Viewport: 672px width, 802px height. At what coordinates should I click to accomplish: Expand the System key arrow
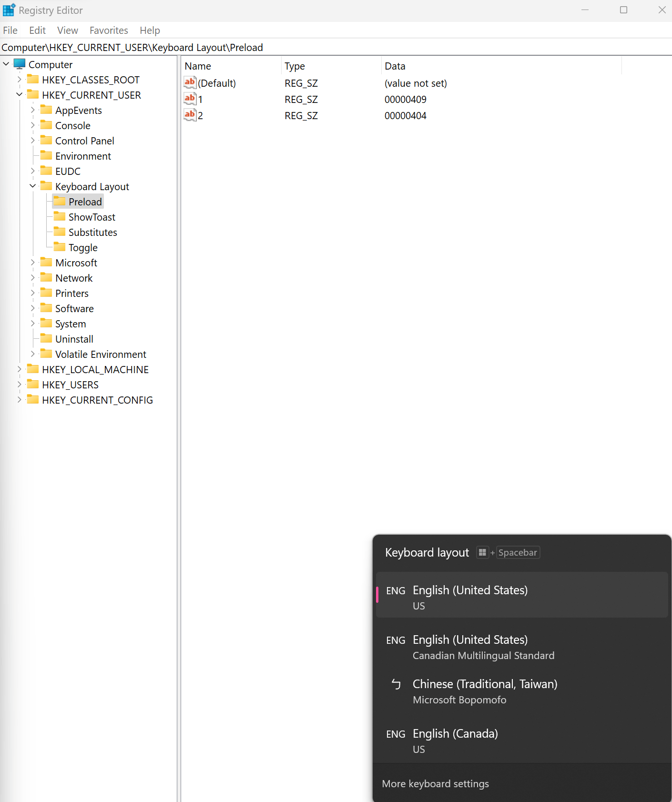pyautogui.click(x=33, y=324)
